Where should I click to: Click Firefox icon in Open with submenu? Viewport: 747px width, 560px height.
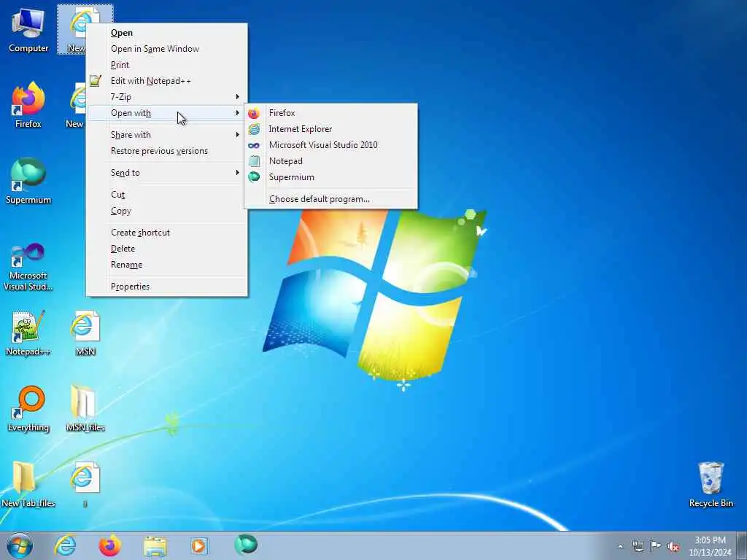pos(253,113)
